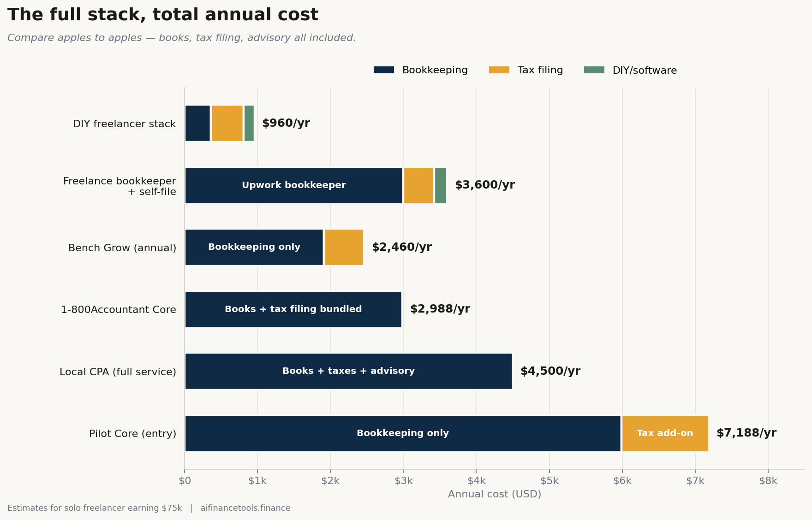Click the Freelance bookkeeper row orange tax segment

coord(418,185)
